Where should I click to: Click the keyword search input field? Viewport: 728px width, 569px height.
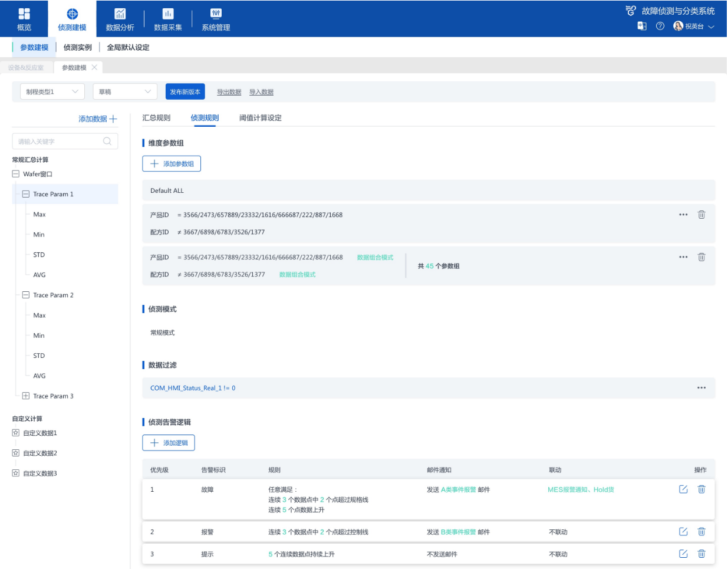(x=59, y=142)
